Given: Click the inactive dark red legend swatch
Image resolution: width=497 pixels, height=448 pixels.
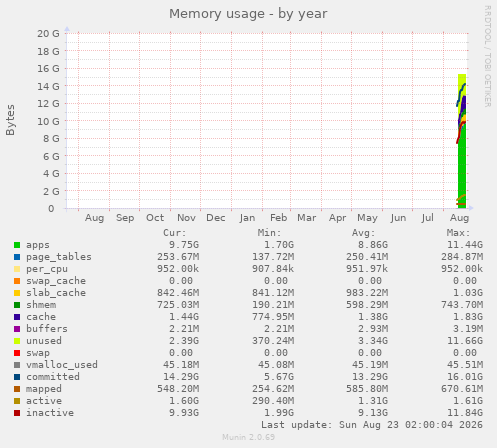Looking at the screenshot, I should [17, 413].
